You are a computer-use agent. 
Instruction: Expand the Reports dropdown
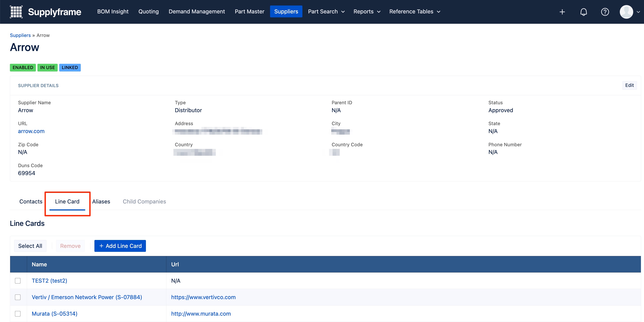tap(367, 11)
